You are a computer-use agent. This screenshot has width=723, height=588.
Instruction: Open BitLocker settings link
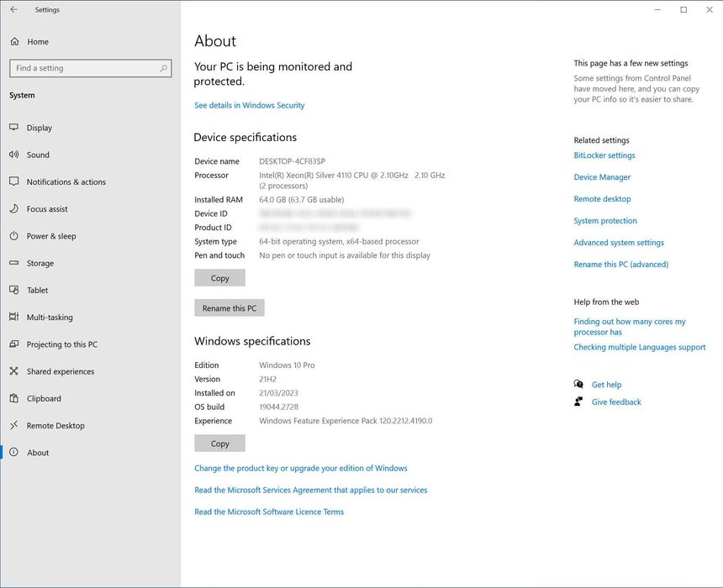tap(604, 155)
